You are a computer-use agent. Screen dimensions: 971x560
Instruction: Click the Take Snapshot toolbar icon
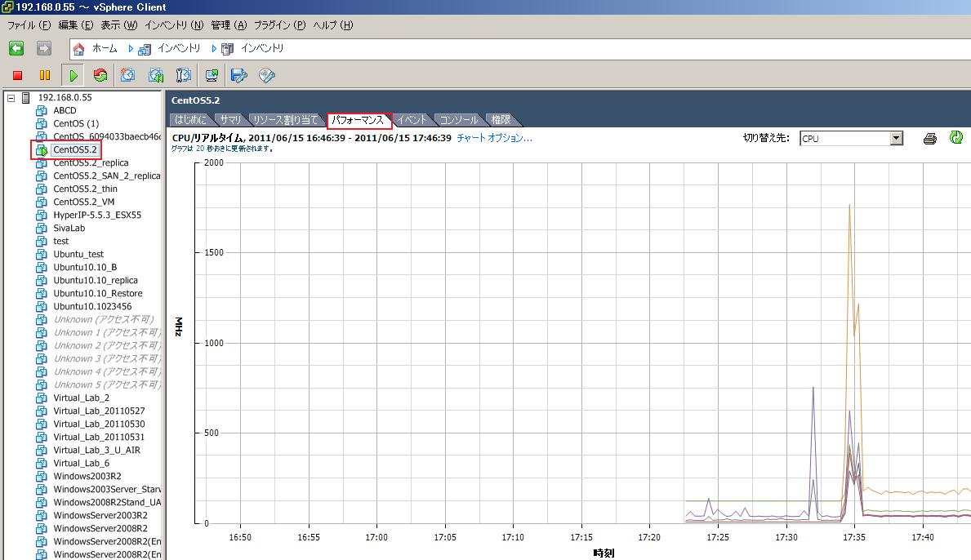(127, 75)
